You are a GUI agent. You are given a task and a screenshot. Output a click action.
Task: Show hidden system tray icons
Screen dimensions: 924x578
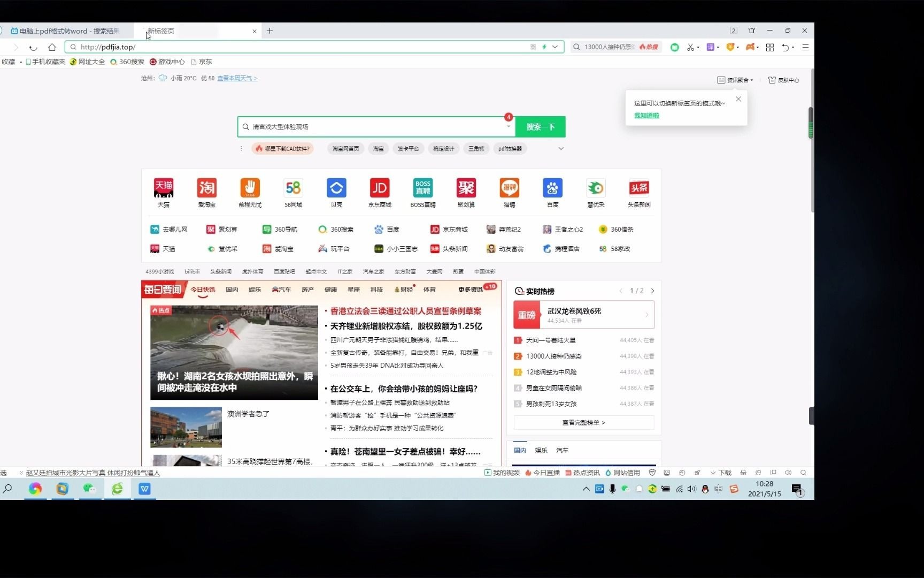(586, 489)
